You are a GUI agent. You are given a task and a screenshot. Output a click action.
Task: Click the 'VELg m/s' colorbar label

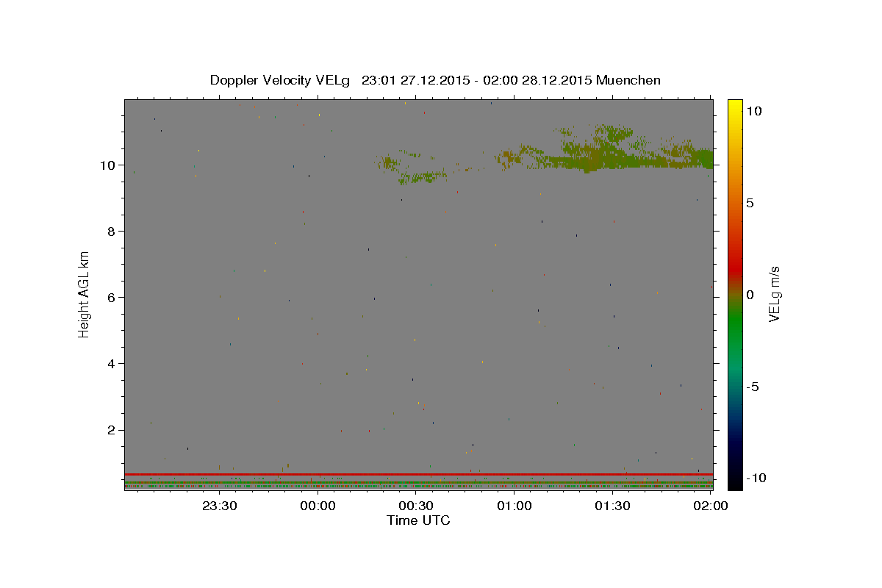[774, 295]
